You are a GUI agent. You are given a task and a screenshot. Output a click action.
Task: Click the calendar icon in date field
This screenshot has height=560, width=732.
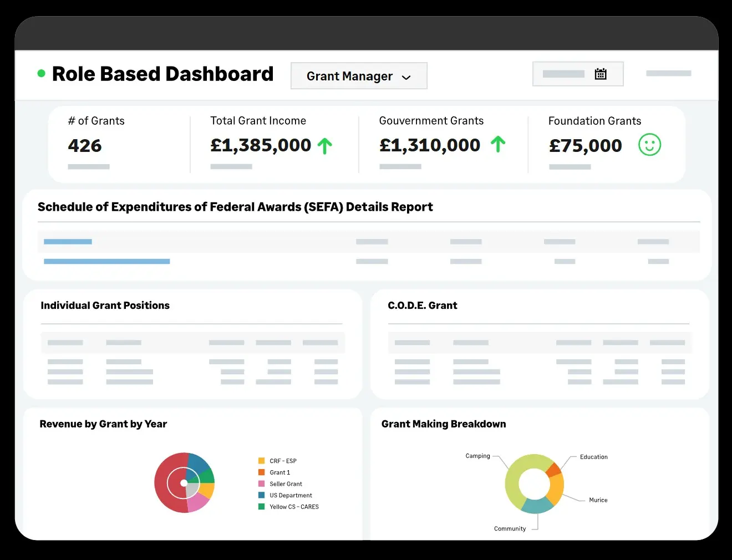pyautogui.click(x=601, y=74)
